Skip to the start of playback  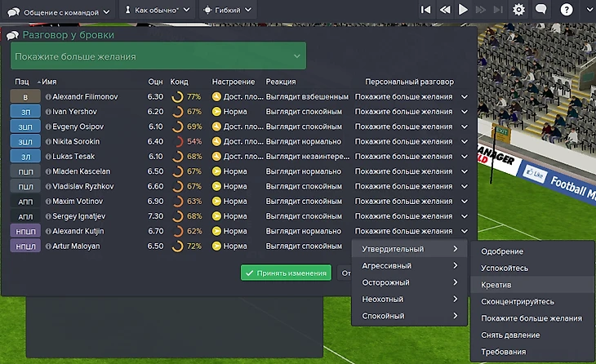(426, 10)
